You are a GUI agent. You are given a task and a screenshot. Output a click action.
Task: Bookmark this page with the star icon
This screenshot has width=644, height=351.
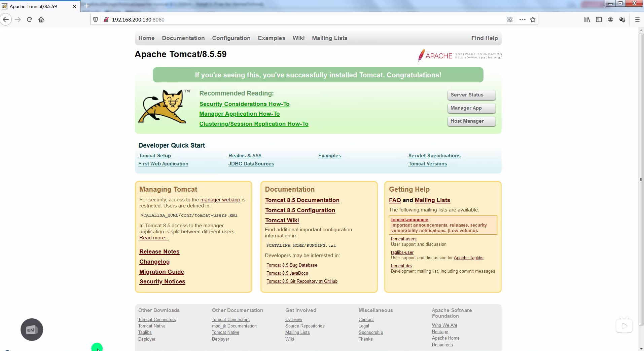[x=533, y=19]
